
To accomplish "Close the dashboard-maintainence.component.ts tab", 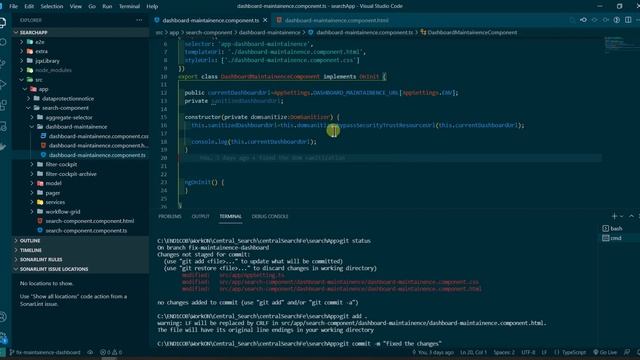I will coord(265,20).
